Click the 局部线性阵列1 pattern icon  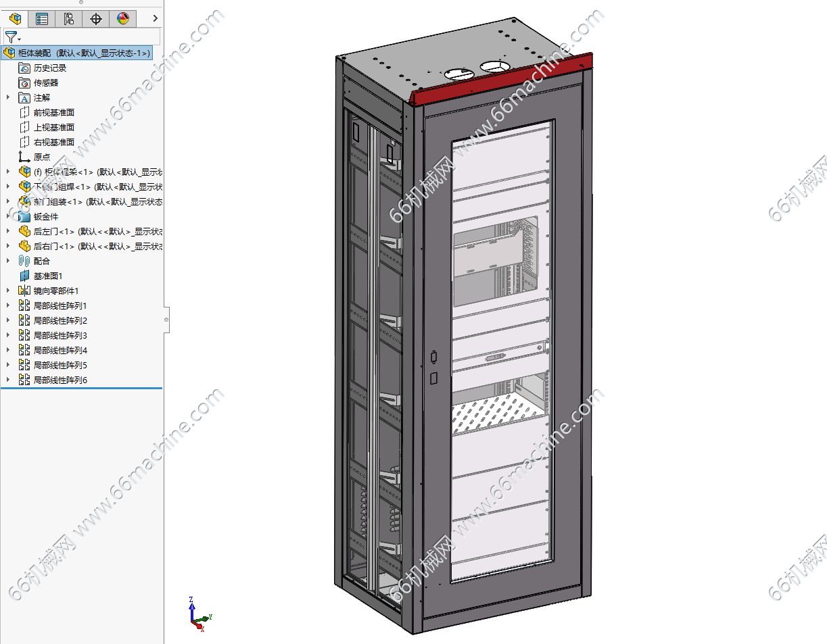pos(24,305)
